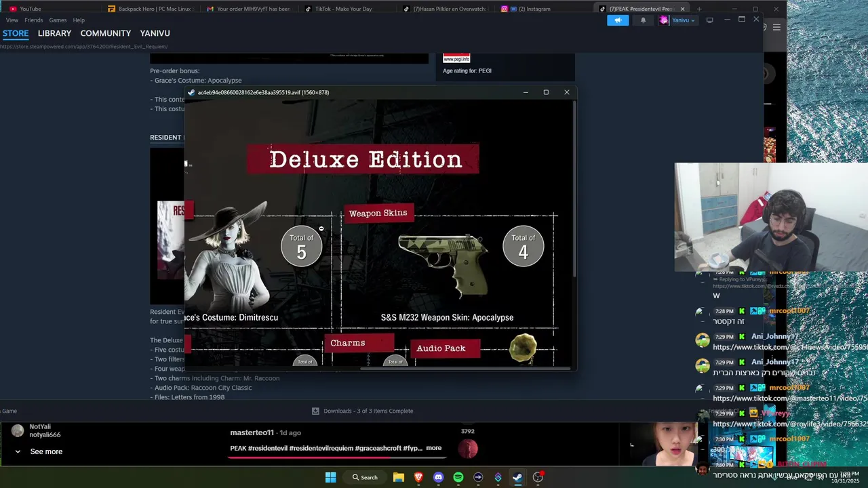Open the Steam Downloads status bar
Viewport: 868px width, 488px height.
click(x=362, y=411)
